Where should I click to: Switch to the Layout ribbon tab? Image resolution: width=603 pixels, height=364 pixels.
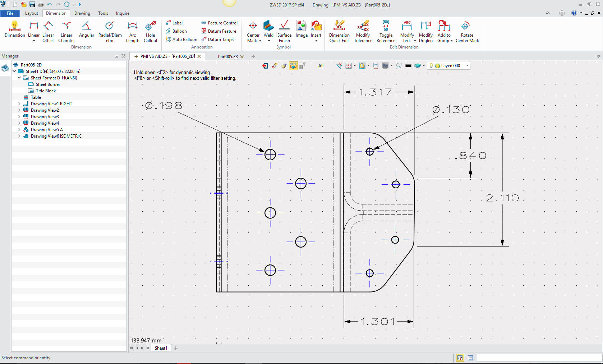click(32, 13)
